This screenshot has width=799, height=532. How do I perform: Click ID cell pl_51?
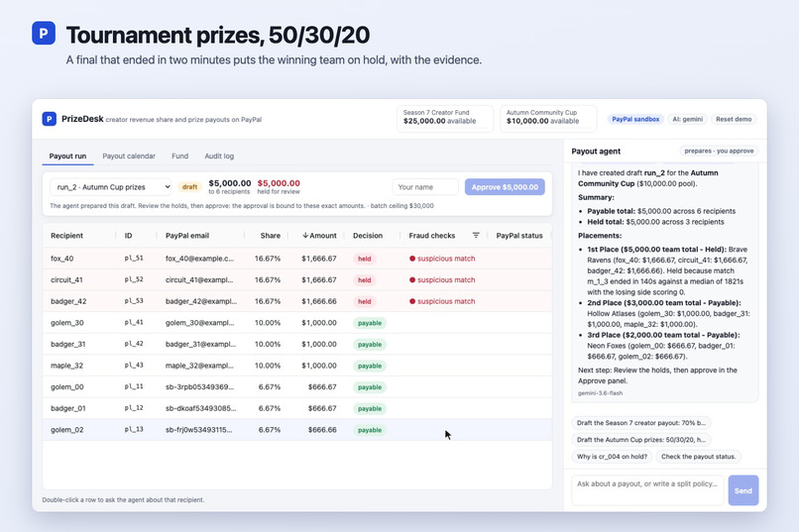pyautogui.click(x=134, y=259)
